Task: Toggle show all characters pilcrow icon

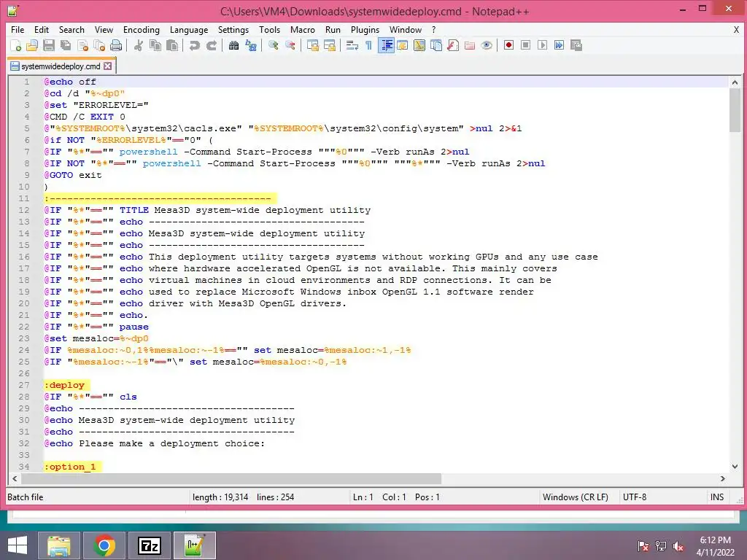Action: (368, 45)
